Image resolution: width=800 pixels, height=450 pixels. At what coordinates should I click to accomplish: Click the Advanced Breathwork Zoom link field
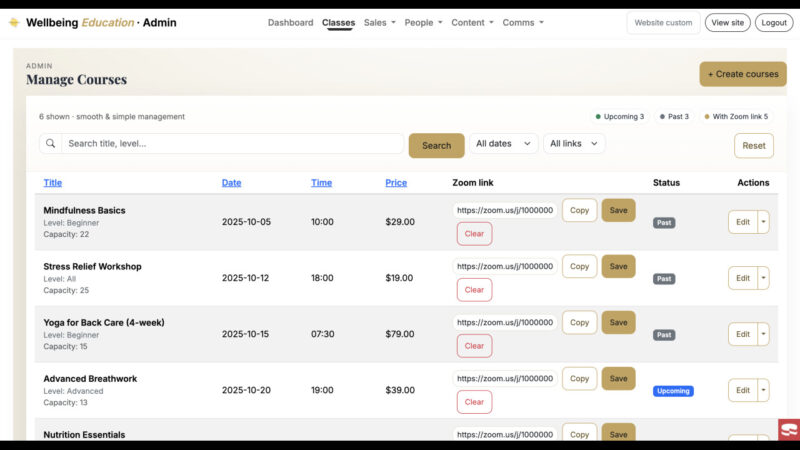tap(505, 379)
